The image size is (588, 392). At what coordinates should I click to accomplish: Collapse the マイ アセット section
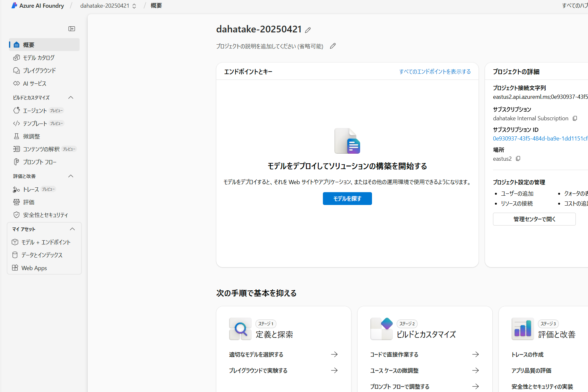[73, 229]
